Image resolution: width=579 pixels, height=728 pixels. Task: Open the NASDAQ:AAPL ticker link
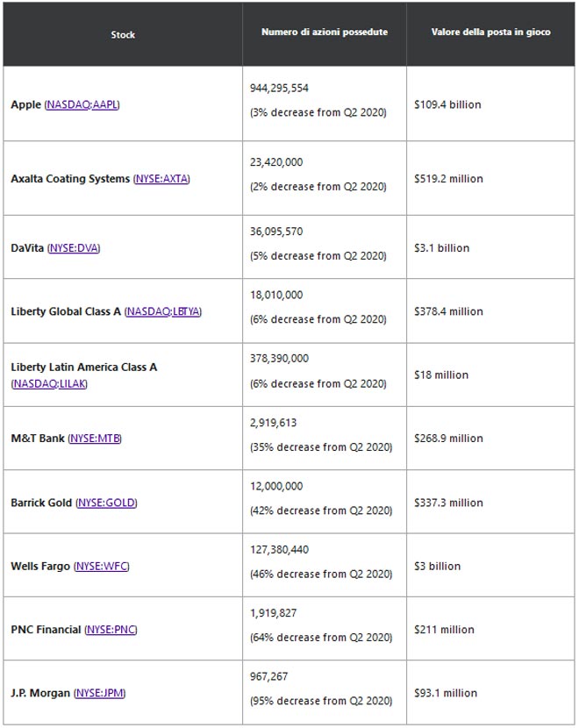[82, 104]
